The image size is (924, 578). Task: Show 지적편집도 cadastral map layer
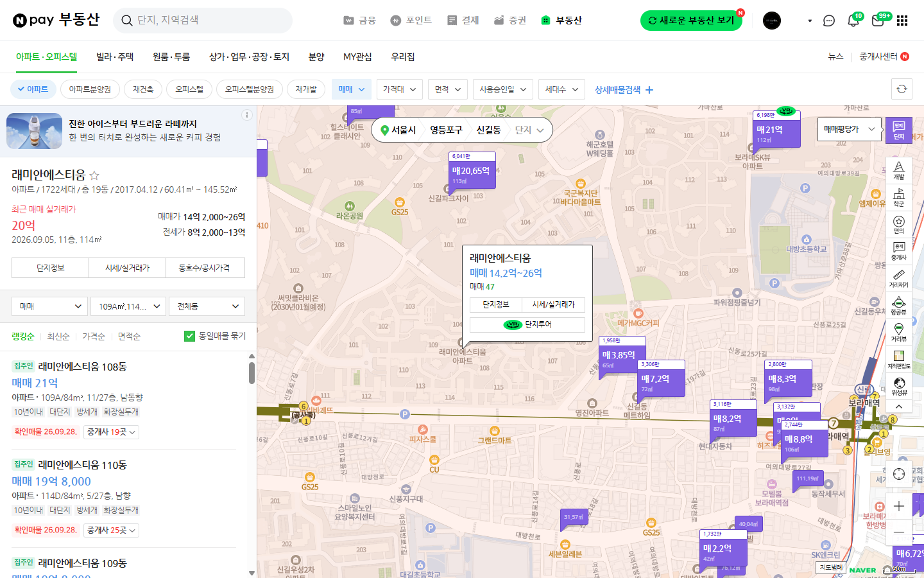pyautogui.click(x=899, y=360)
